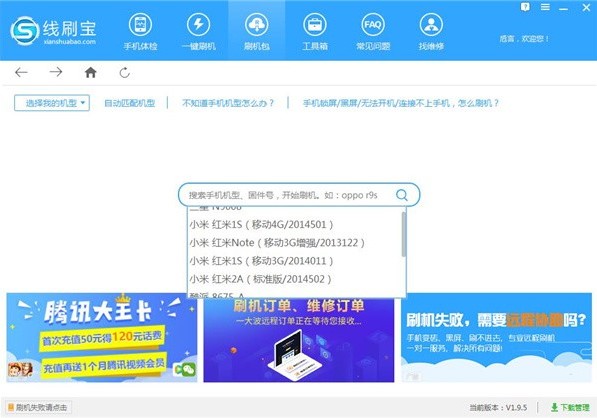Click the feedback icon in title bar
Screen dimensions: 597x418
click(525, 7)
